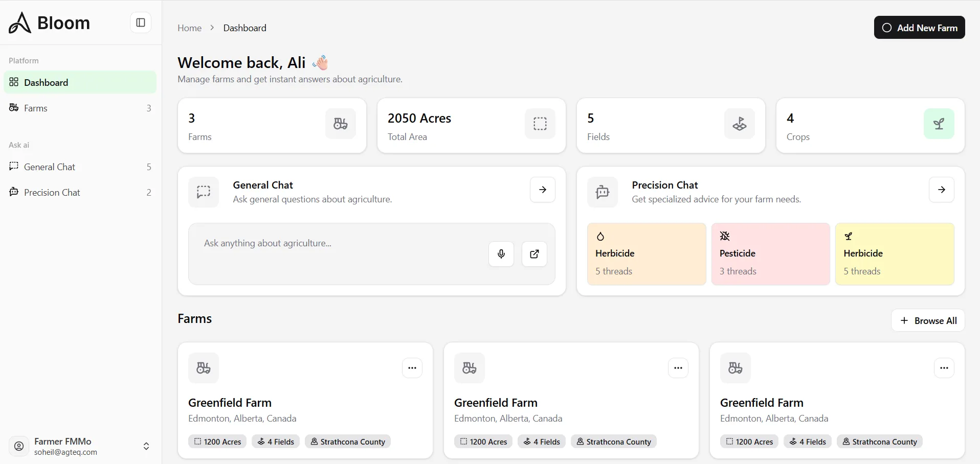Click the Precision Chat arrow button
The height and width of the screenshot is (464, 980).
point(941,190)
